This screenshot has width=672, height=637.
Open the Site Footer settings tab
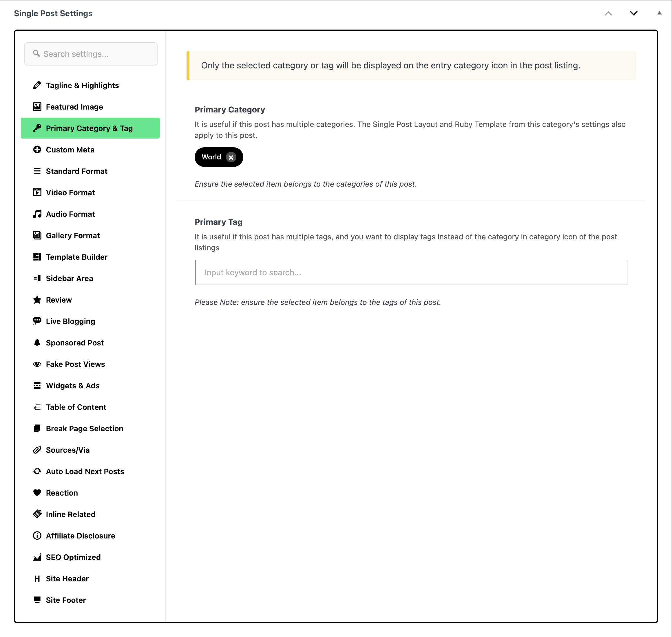point(90,600)
